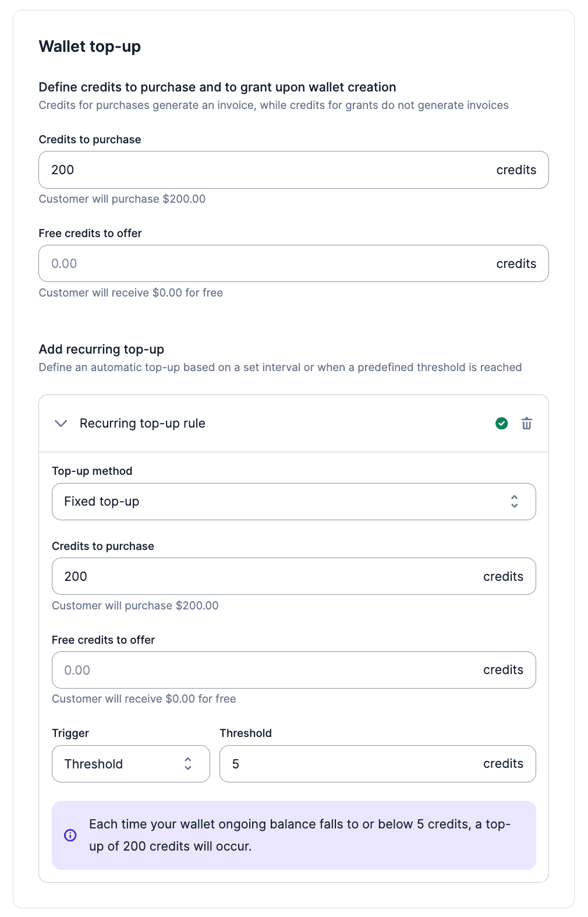Click the Add recurring top-up section heading
This screenshot has height=917, width=588.
(101, 349)
